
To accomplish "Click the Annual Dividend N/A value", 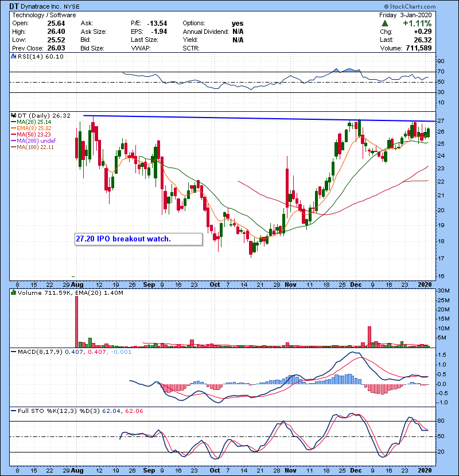I will click(238, 32).
